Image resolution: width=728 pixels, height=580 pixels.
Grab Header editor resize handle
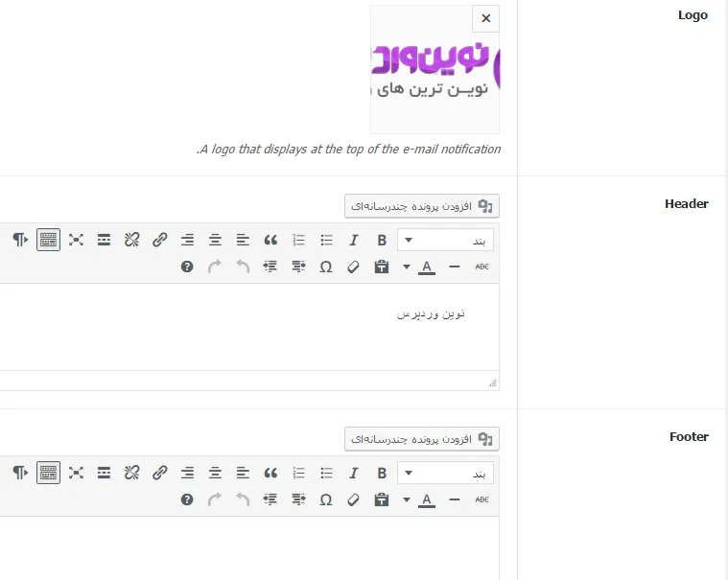point(493,383)
